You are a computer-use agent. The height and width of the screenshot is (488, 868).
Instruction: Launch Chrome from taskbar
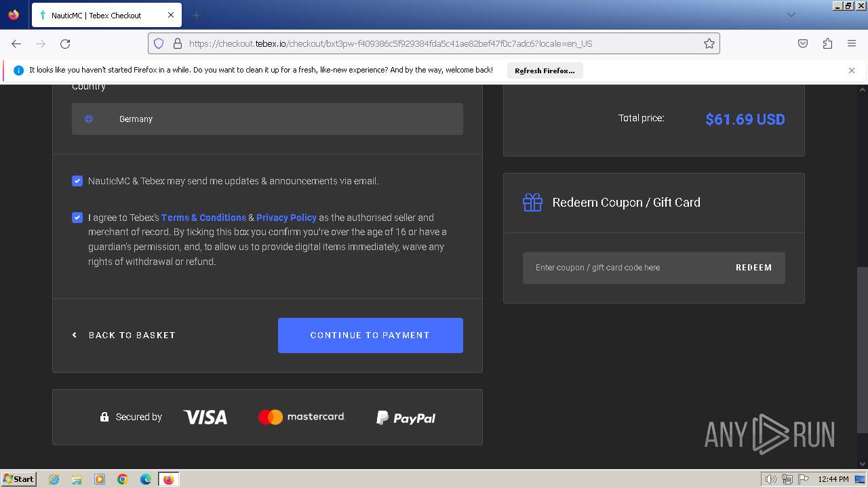point(123,479)
